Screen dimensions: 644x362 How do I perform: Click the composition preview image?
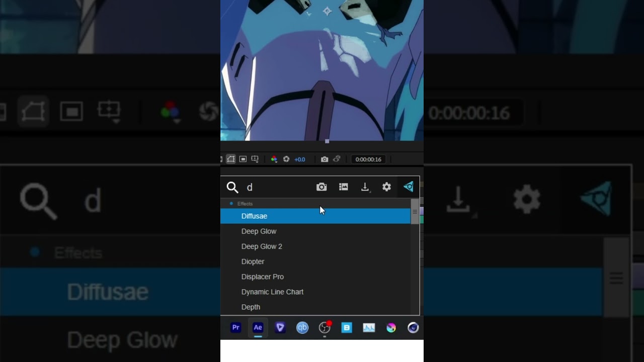322,70
